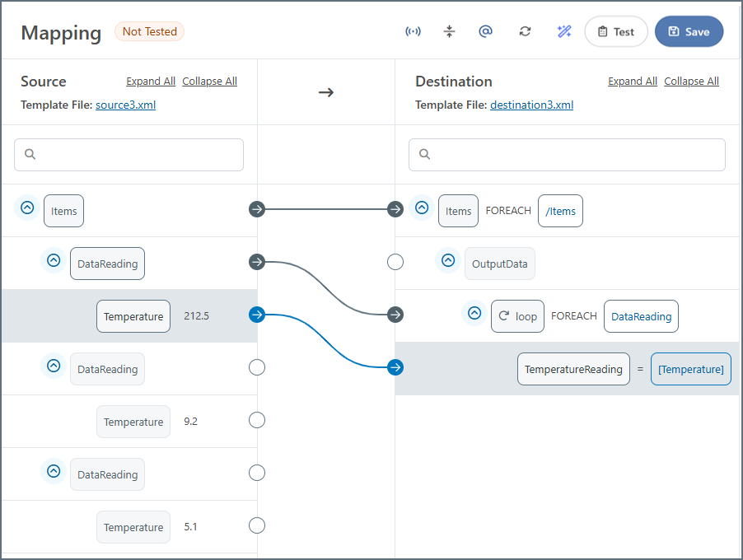This screenshot has height=560, width=743.
Task: Click Expand All in Source panel
Action: 151,82
